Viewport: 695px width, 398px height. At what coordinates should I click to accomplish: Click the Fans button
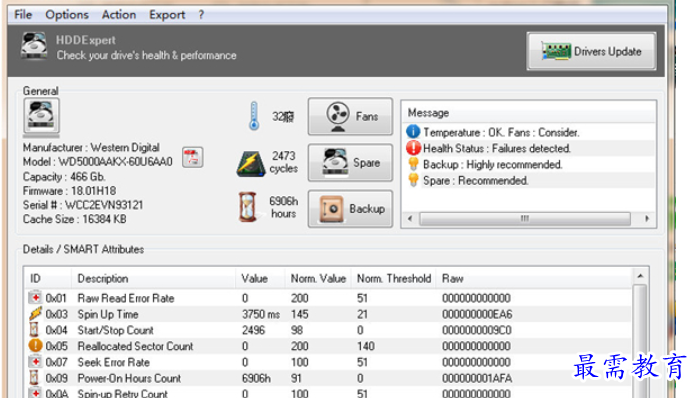(x=350, y=117)
